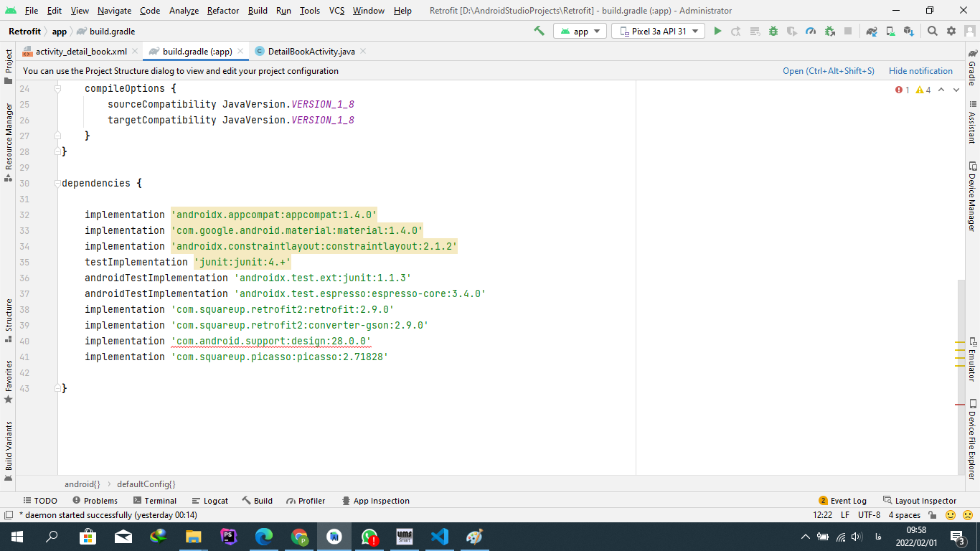Click the yellow warnings indicator count

click(923, 90)
